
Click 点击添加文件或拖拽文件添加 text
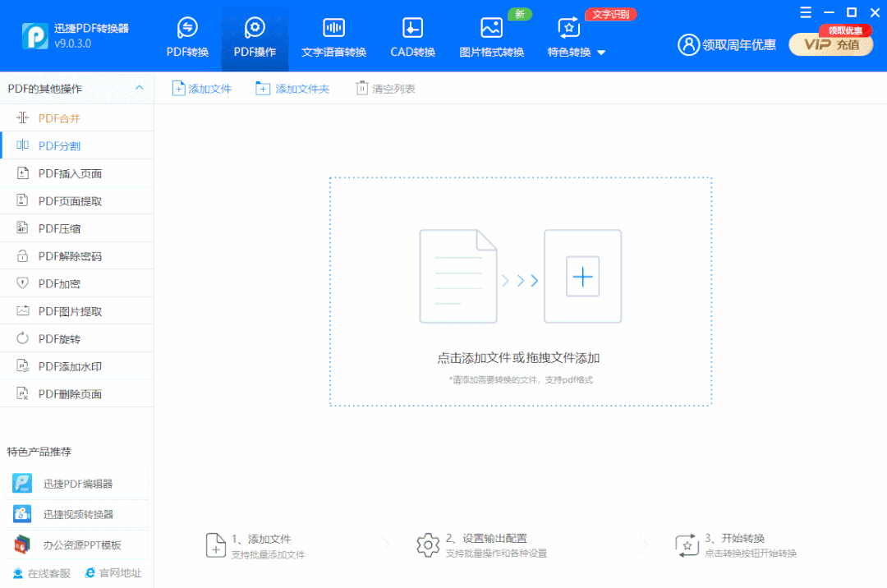pyautogui.click(x=518, y=358)
